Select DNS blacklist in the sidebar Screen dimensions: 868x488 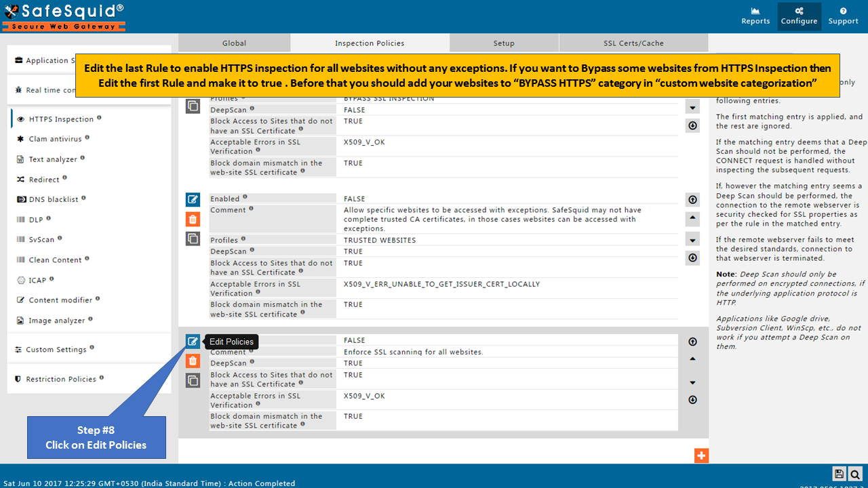point(53,200)
